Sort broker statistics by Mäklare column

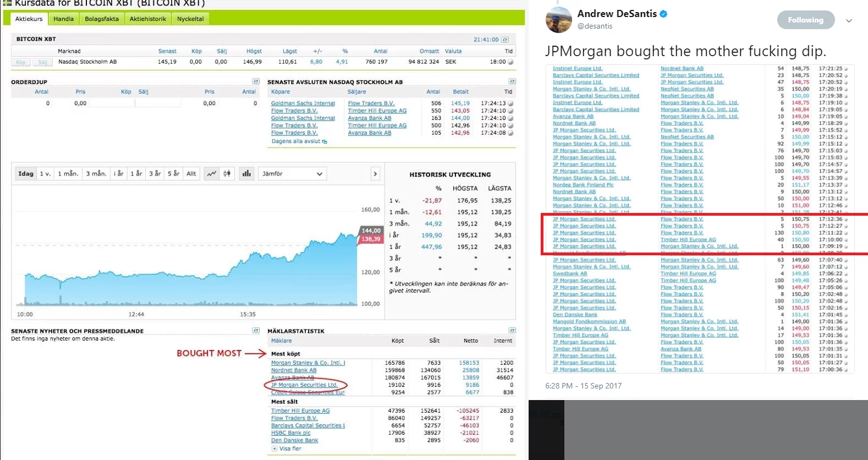(282, 341)
